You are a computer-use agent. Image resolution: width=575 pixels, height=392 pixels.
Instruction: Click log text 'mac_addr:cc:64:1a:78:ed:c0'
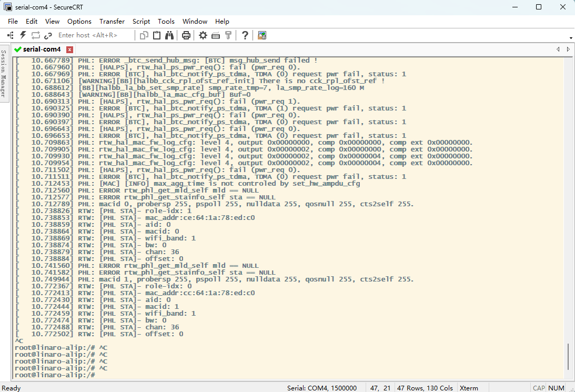tap(200, 293)
